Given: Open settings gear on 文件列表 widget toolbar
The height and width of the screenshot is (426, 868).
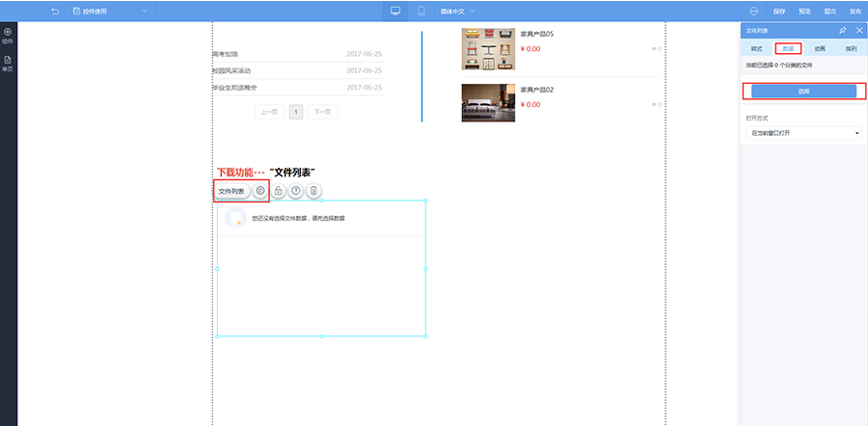Looking at the screenshot, I should pyautogui.click(x=260, y=191).
